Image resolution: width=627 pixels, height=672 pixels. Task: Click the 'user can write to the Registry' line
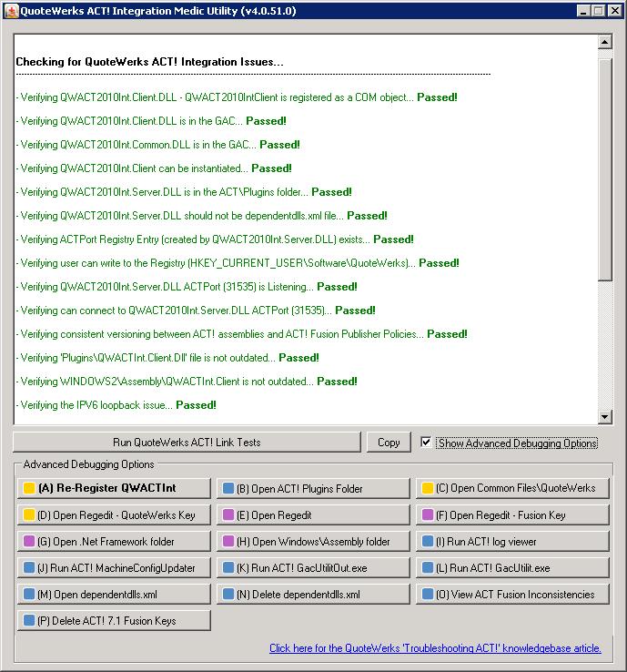point(238,263)
